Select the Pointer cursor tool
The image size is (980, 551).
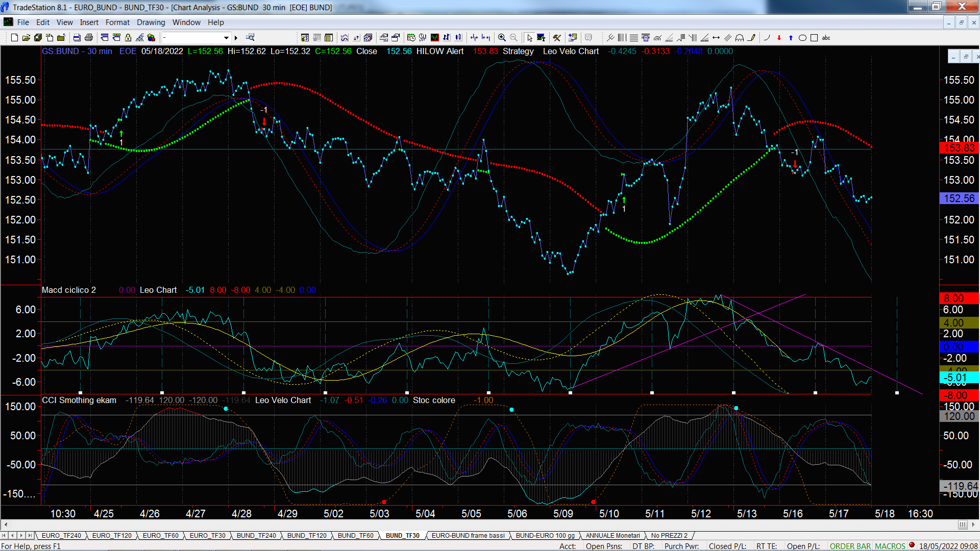(x=529, y=37)
